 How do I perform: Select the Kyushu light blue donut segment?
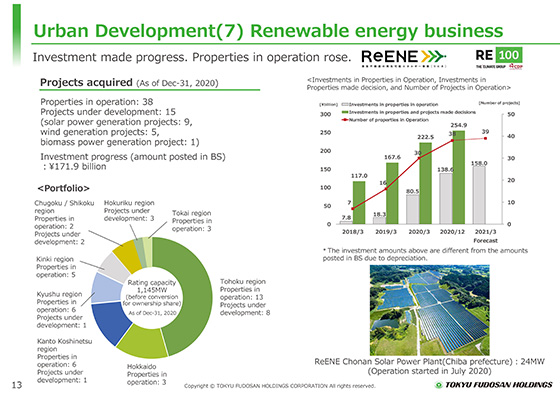pyautogui.click(x=106, y=289)
